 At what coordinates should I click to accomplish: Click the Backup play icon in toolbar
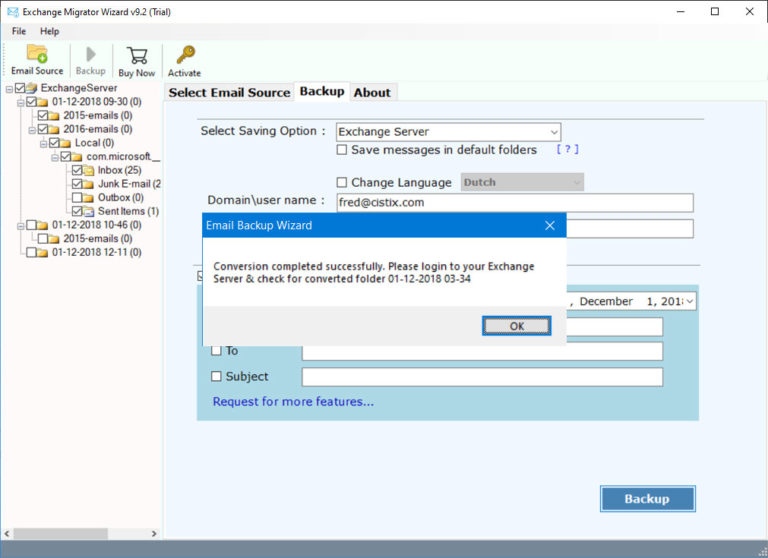point(91,54)
